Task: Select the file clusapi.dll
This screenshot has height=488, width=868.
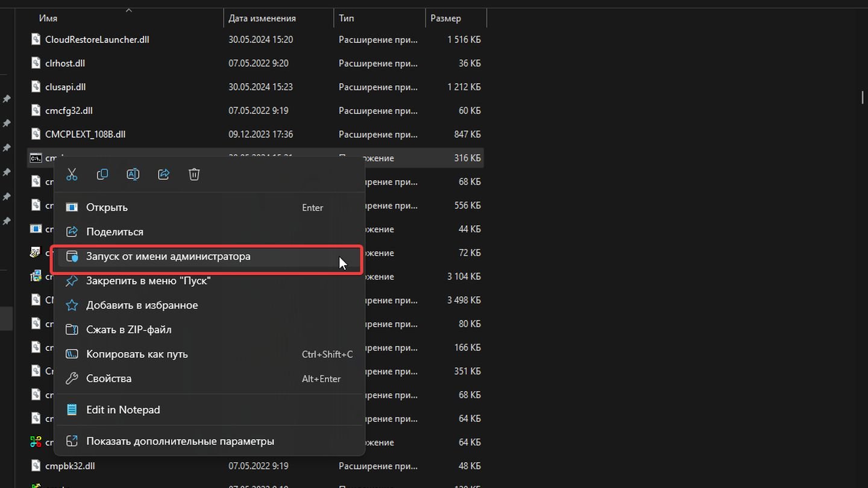Action: click(66, 87)
